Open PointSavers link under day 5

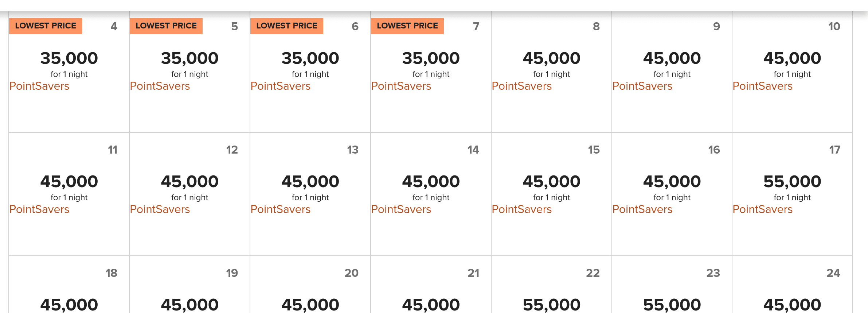pos(160,86)
